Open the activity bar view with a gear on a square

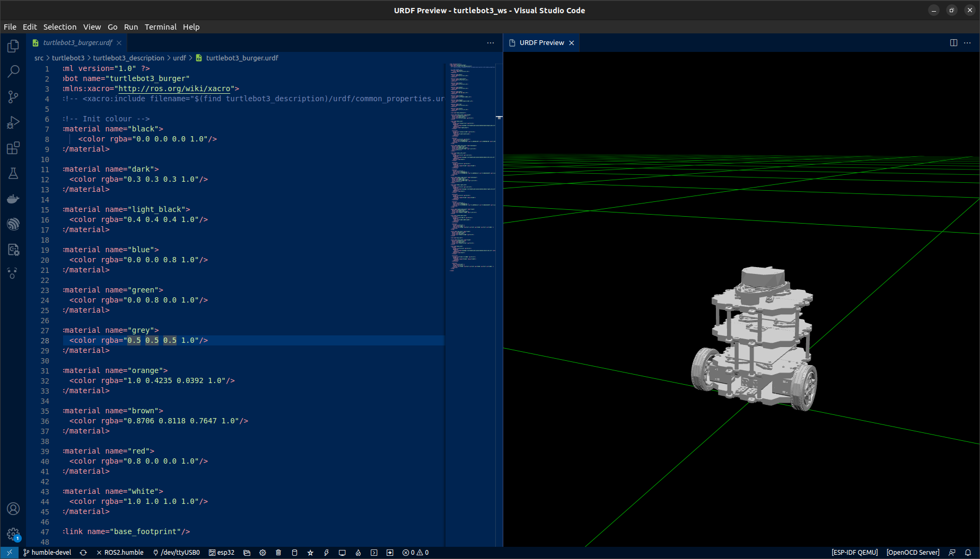click(x=13, y=250)
